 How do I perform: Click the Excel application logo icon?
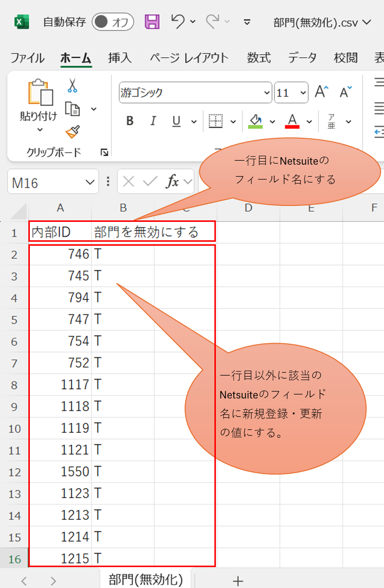click(x=21, y=22)
